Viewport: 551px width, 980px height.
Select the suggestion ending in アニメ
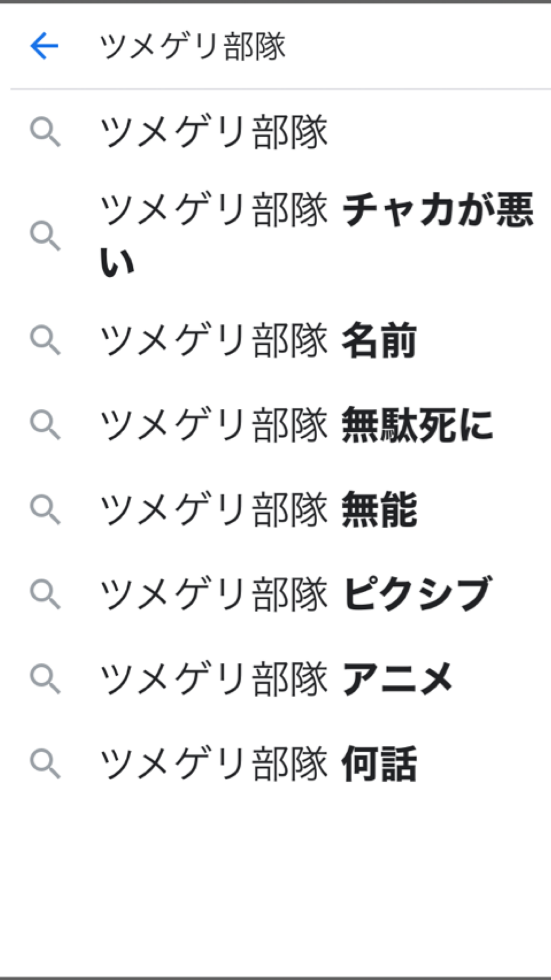pyautogui.click(x=276, y=678)
